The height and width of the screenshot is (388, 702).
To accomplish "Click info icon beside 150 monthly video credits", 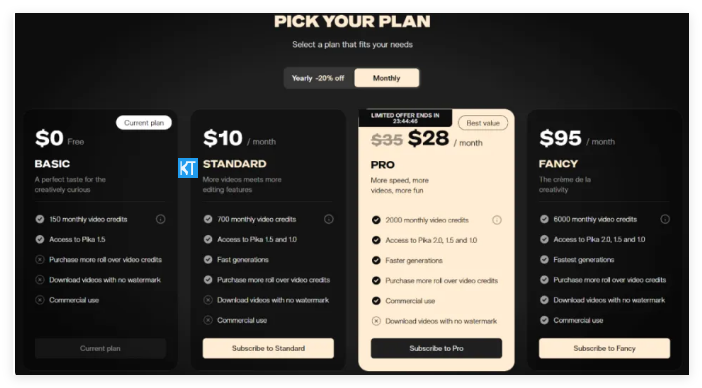I will pyautogui.click(x=160, y=219).
